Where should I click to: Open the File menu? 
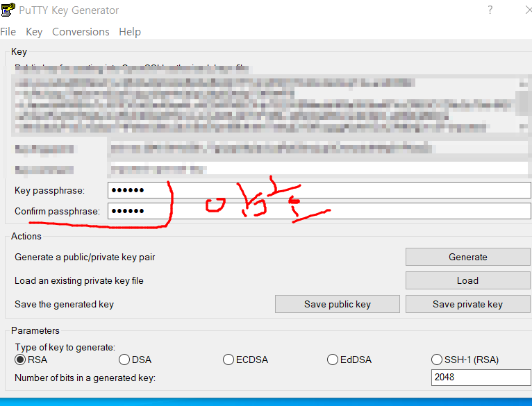[8, 31]
